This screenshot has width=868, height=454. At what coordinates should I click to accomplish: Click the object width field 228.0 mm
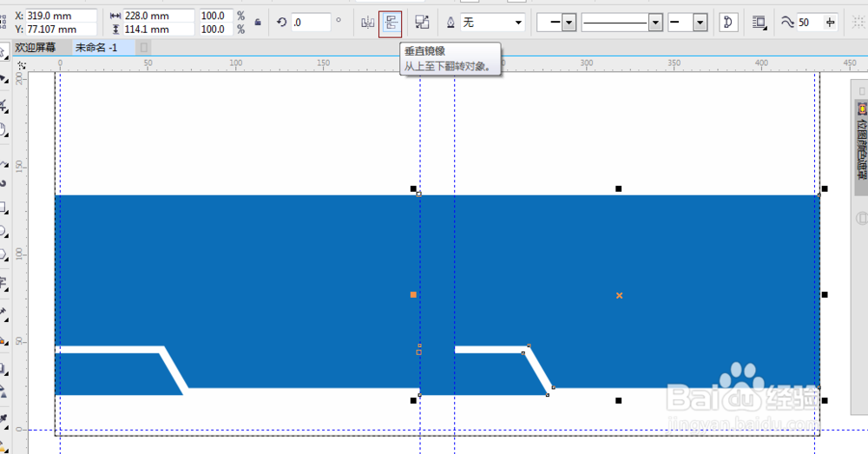tap(158, 16)
